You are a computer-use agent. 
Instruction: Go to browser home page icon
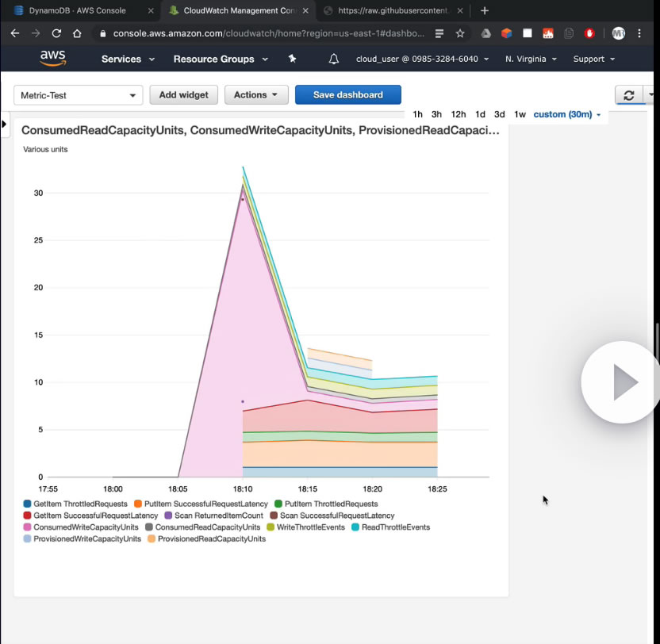point(77,33)
